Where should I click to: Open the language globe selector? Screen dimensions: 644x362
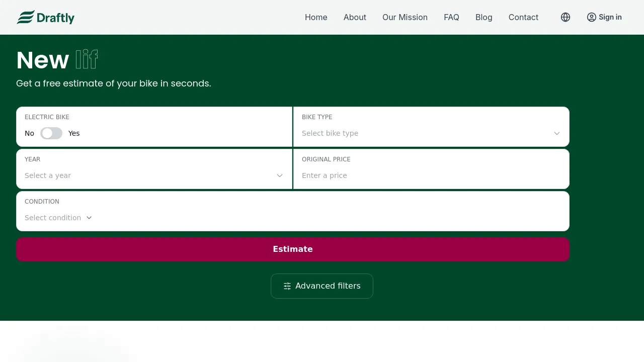tap(566, 17)
